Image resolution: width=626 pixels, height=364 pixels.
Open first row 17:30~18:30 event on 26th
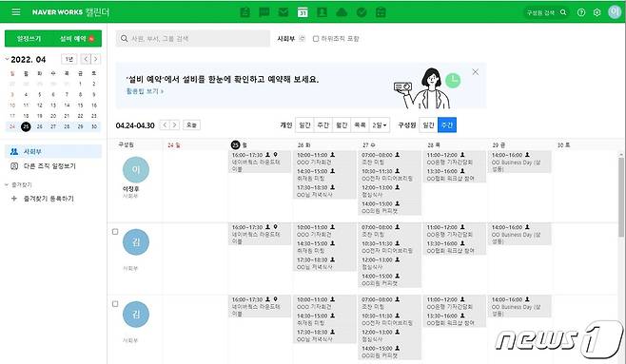324,191
